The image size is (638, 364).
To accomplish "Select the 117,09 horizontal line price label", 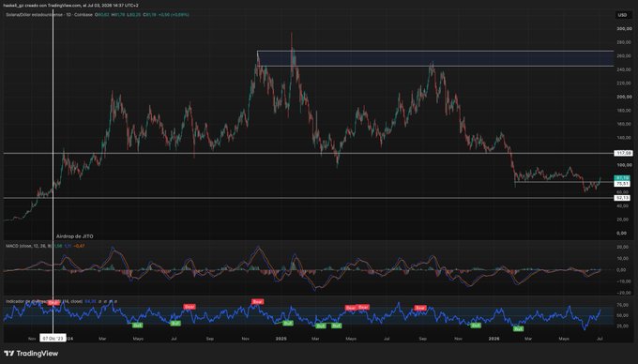I will click(623, 153).
